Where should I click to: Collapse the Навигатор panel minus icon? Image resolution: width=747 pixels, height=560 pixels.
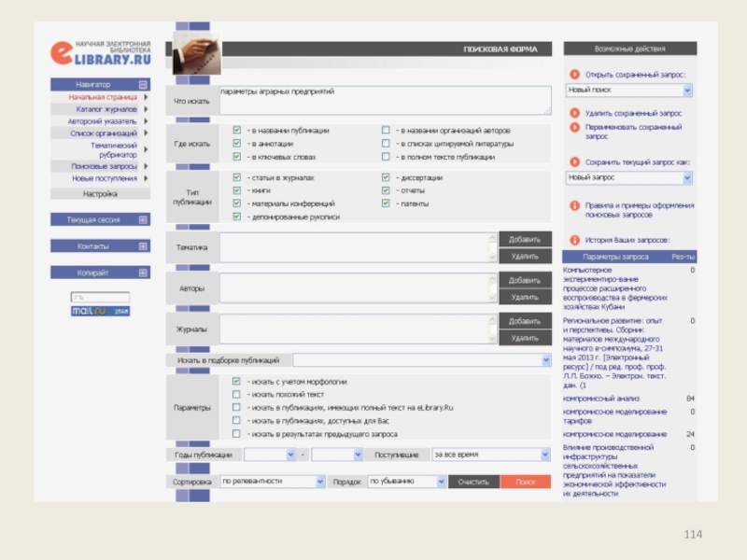coord(143,84)
